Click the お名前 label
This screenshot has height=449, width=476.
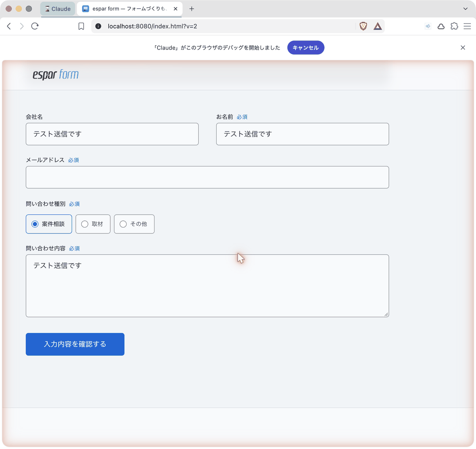pyautogui.click(x=225, y=117)
